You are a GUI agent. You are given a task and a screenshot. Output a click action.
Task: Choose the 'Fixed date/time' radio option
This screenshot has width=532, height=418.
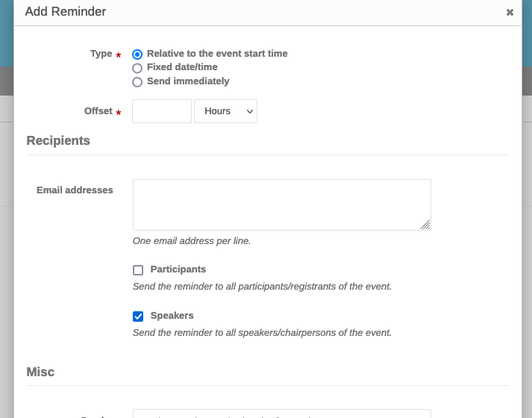137,68
